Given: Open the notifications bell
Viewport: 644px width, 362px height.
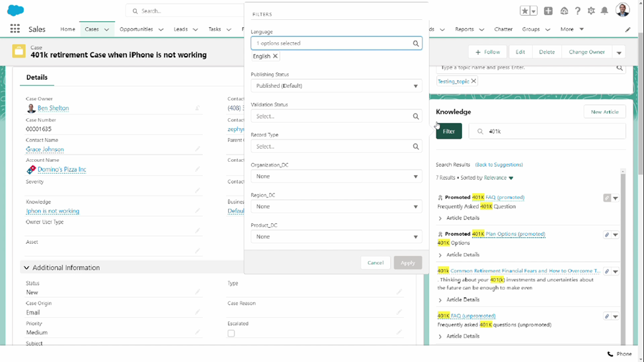Looking at the screenshot, I should tap(604, 11).
